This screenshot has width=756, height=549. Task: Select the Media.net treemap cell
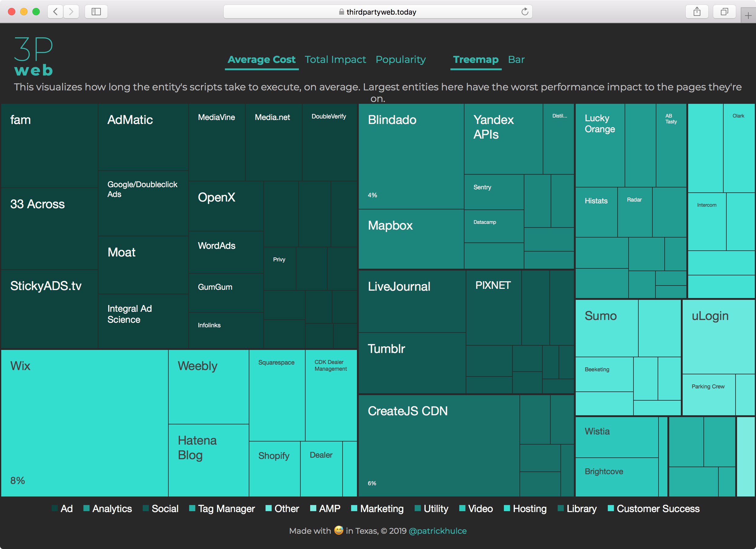(274, 142)
